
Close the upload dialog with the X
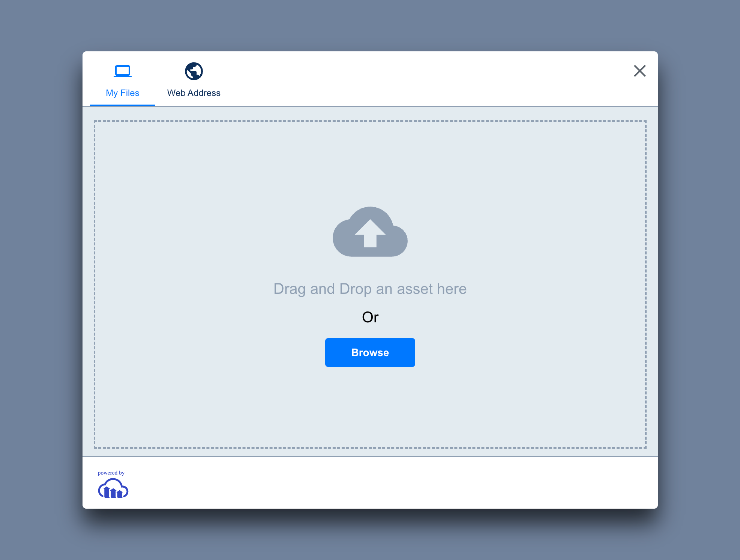coord(639,71)
